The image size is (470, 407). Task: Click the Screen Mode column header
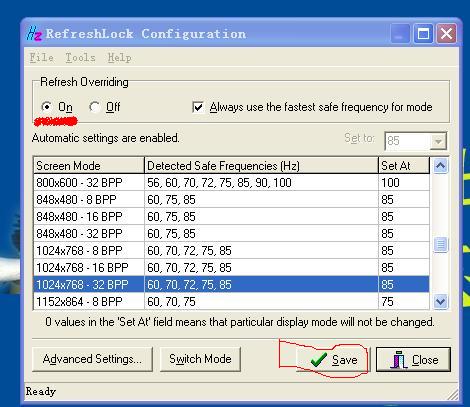pos(89,166)
